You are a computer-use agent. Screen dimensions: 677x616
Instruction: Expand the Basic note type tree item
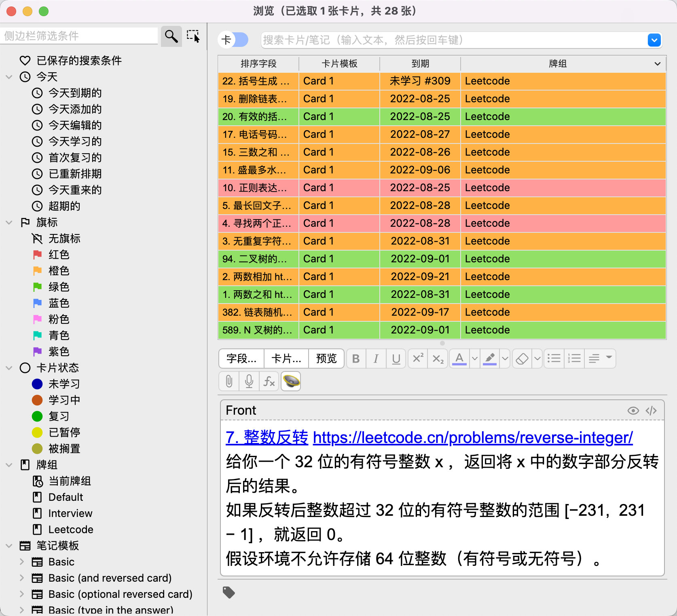(x=22, y=562)
